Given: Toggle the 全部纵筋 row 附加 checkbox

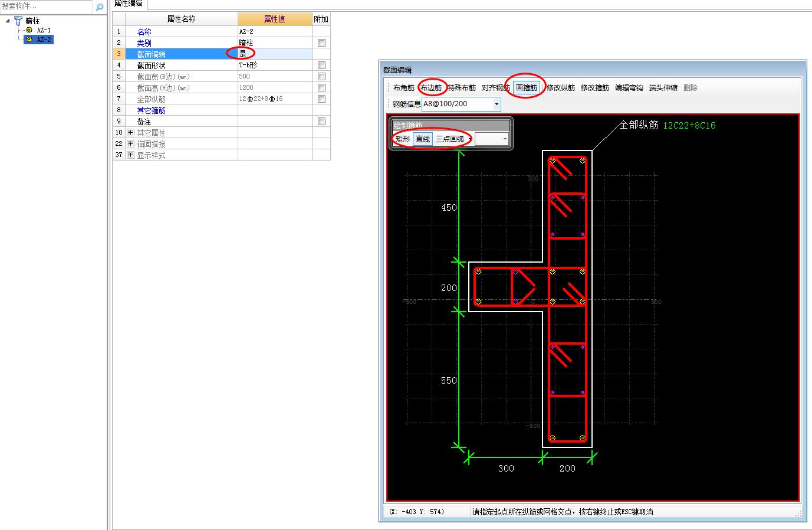Looking at the screenshot, I should pyautogui.click(x=321, y=99).
